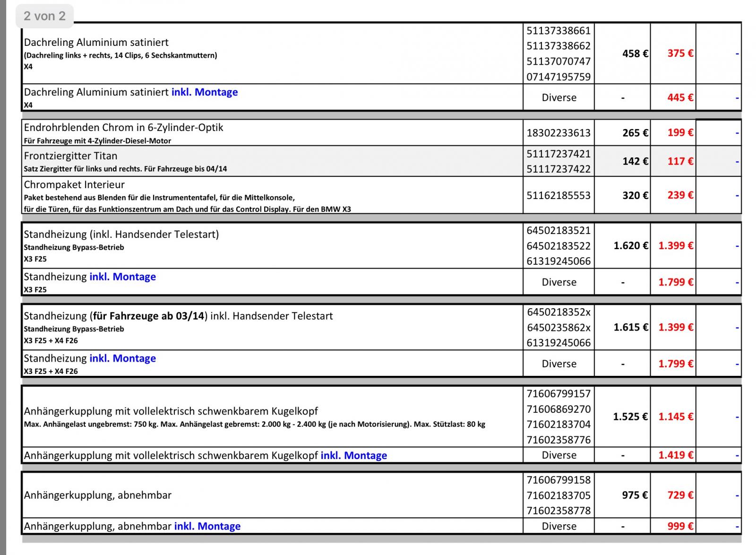Select the red 445 € price

[x=680, y=97]
